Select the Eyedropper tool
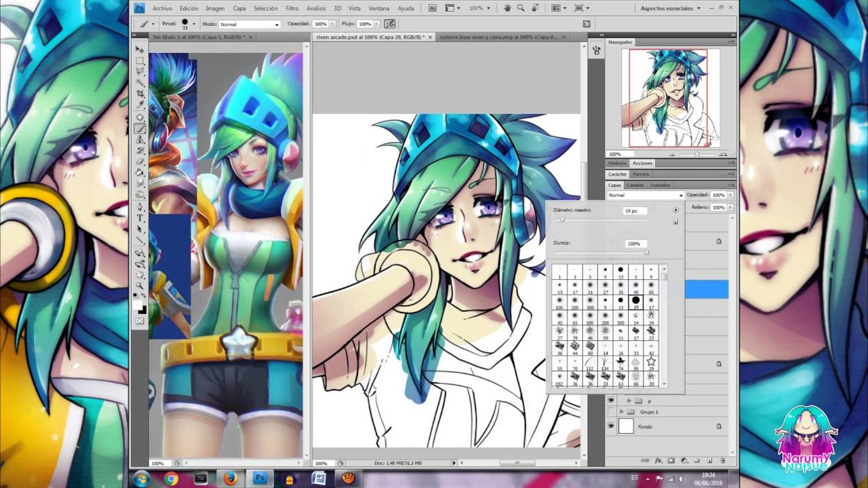 [140, 104]
